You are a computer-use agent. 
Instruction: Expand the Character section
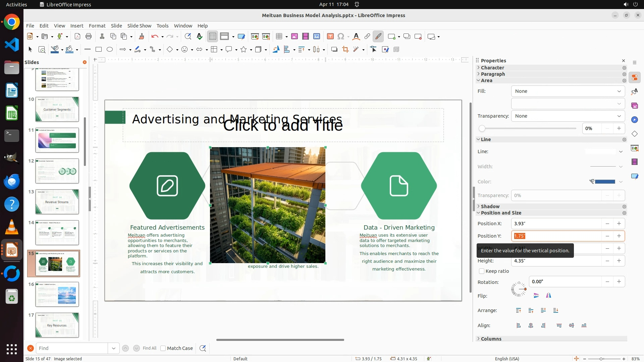tap(492, 67)
